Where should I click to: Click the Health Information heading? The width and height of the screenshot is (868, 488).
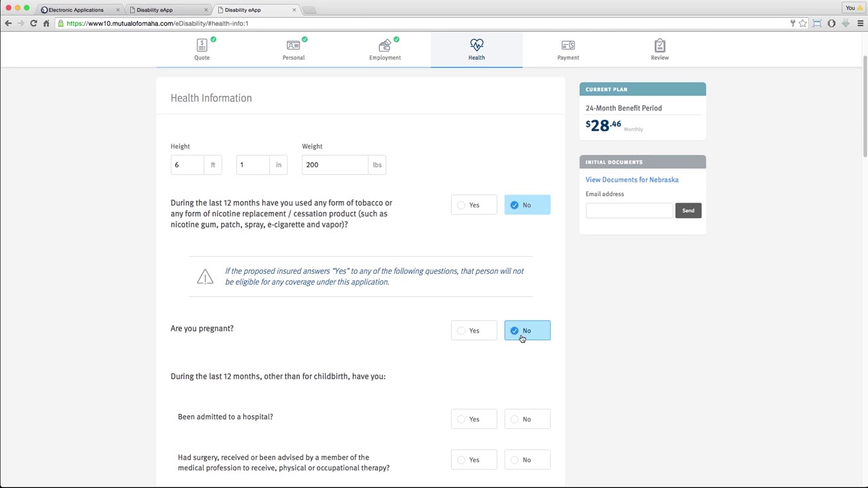211,98
